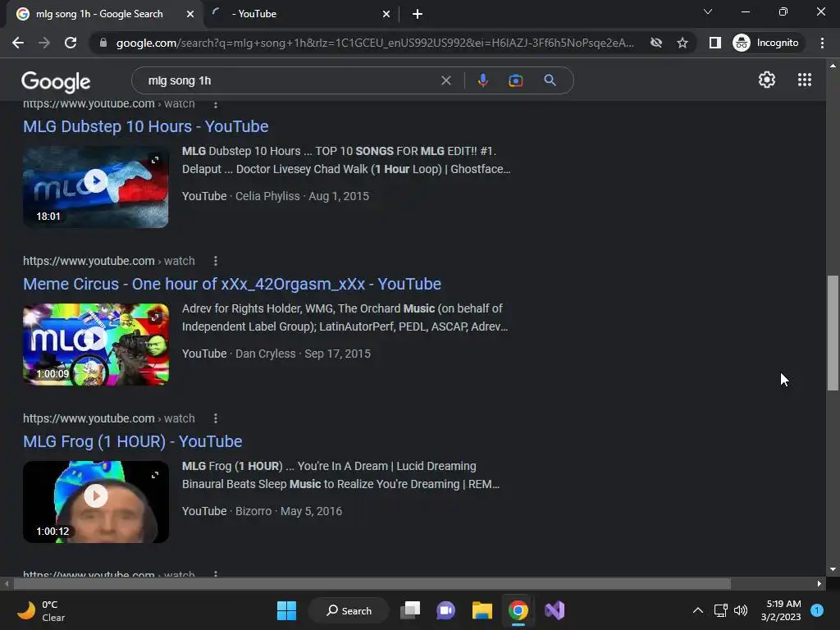840x630 pixels.
Task: Open more options for MLG Frog result
Action: pos(216,418)
